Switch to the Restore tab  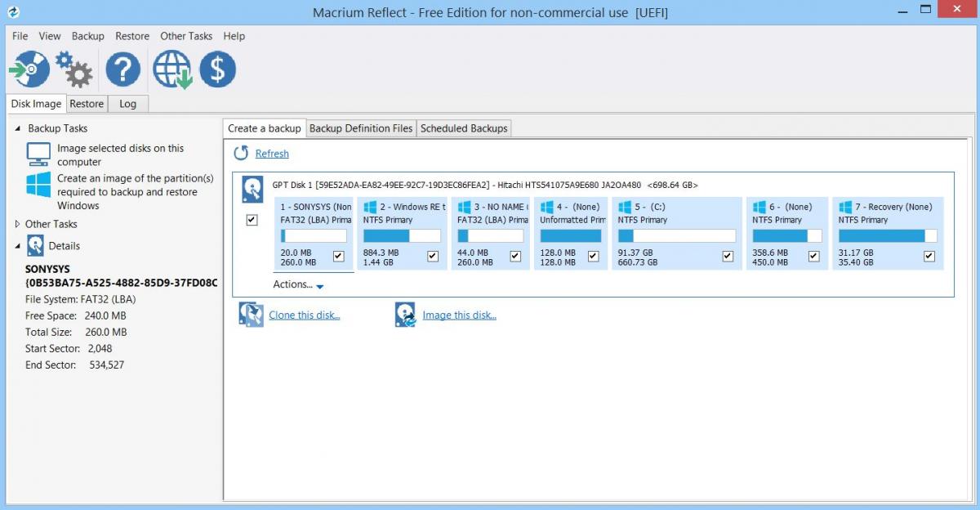click(x=87, y=104)
